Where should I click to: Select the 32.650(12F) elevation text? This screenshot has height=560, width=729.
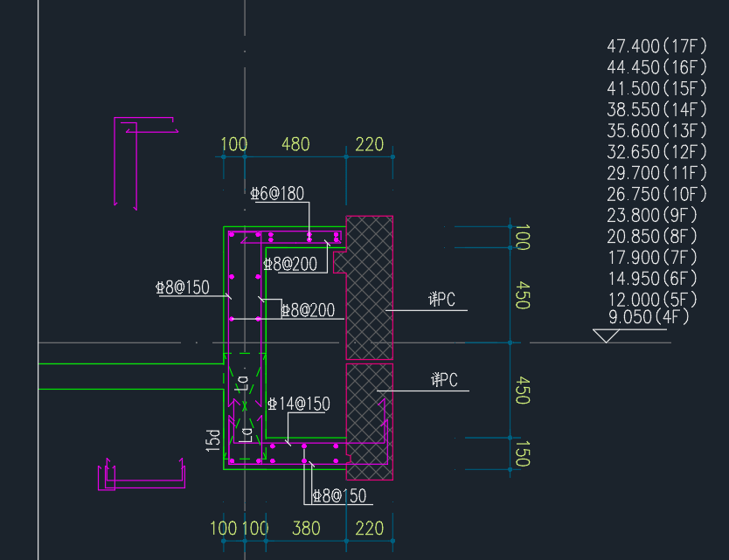[x=643, y=151]
